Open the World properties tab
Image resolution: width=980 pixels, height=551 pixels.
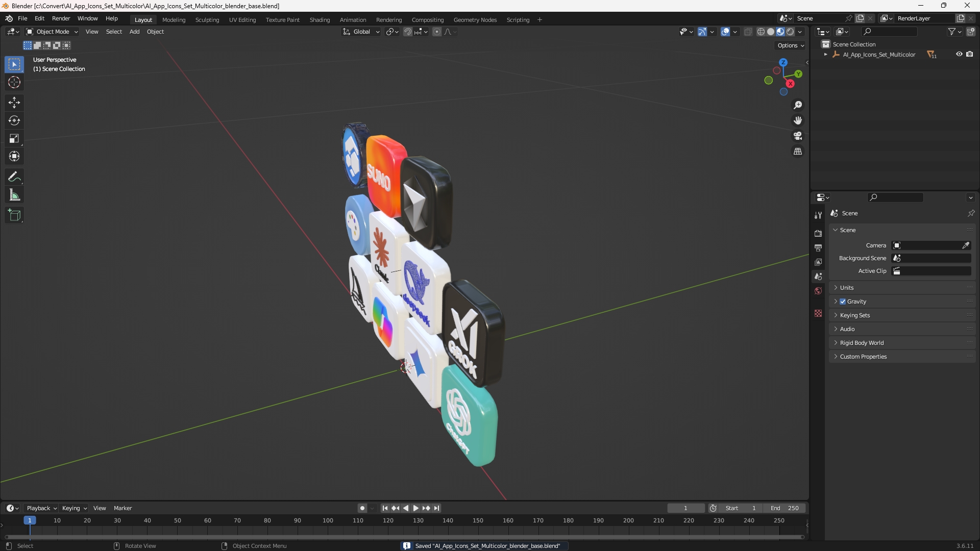[818, 291]
